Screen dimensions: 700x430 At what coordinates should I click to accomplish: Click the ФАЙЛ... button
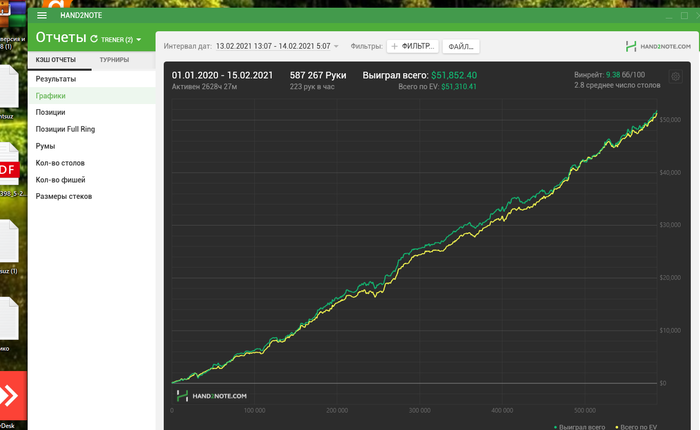(461, 46)
